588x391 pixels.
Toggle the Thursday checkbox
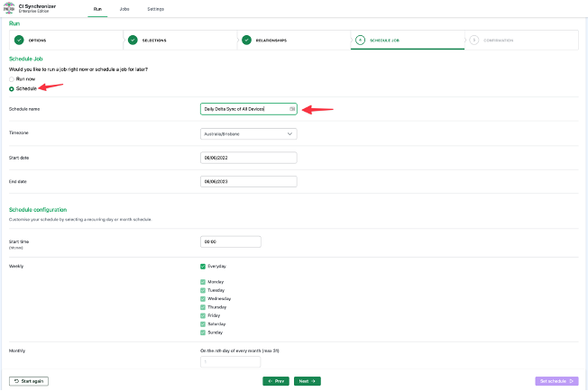(x=203, y=307)
